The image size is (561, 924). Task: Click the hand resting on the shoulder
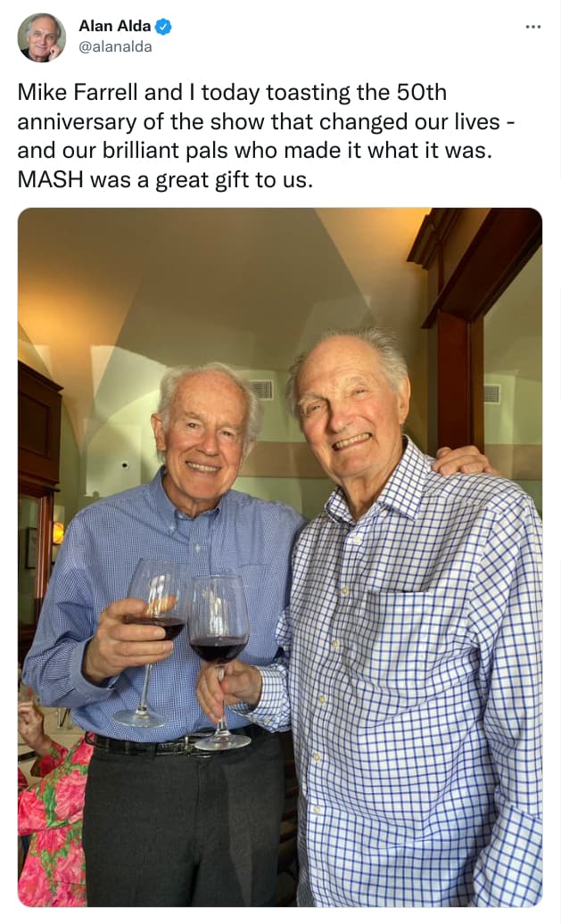pos(465,460)
